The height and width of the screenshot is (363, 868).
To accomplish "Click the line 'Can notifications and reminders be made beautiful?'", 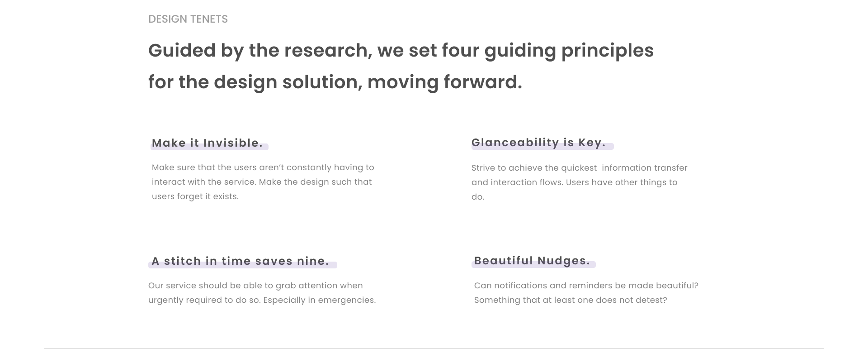I will click(x=586, y=286).
